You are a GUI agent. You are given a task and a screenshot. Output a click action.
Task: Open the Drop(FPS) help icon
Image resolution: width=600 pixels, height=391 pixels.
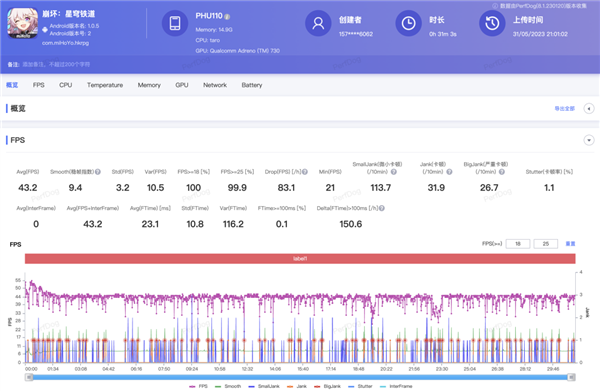click(305, 172)
